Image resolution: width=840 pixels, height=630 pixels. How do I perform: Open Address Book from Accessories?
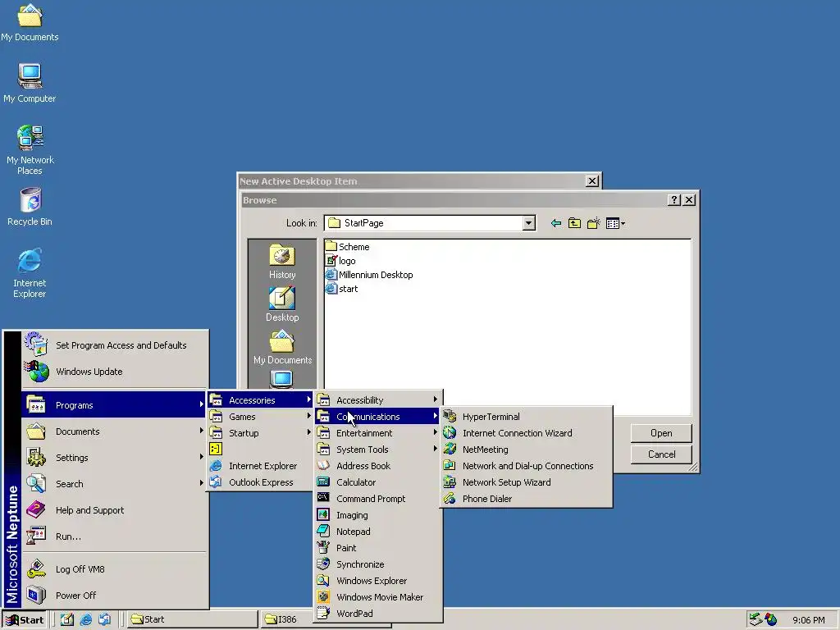(377, 466)
